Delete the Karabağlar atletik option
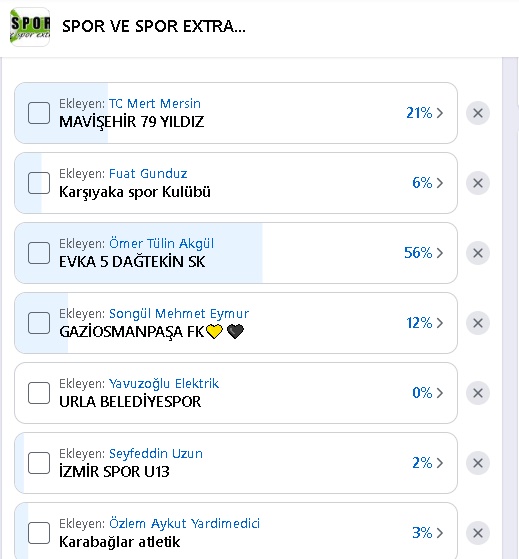519x559 pixels. (x=478, y=533)
